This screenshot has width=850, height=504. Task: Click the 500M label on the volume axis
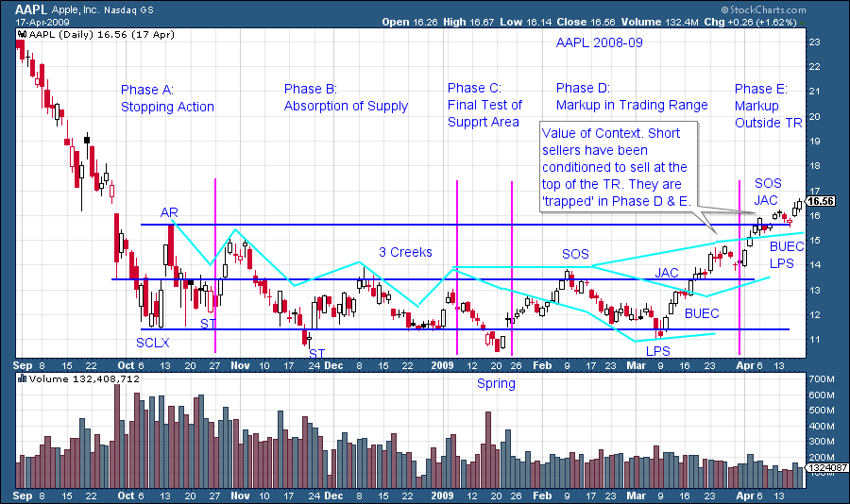click(822, 411)
